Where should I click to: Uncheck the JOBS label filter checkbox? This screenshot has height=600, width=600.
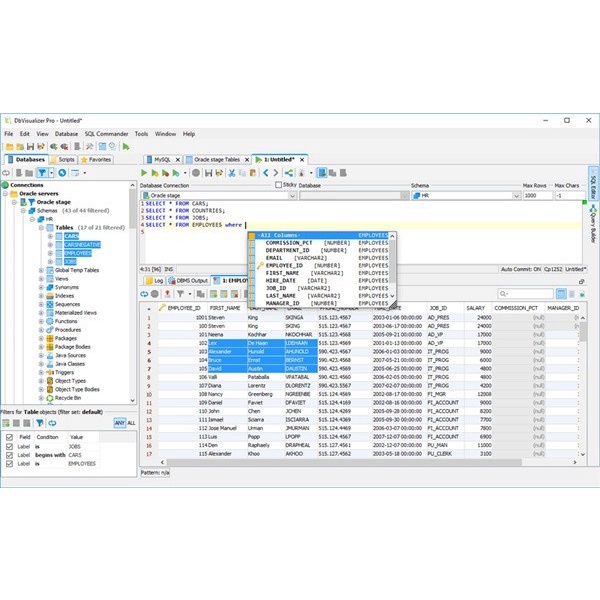[9, 447]
